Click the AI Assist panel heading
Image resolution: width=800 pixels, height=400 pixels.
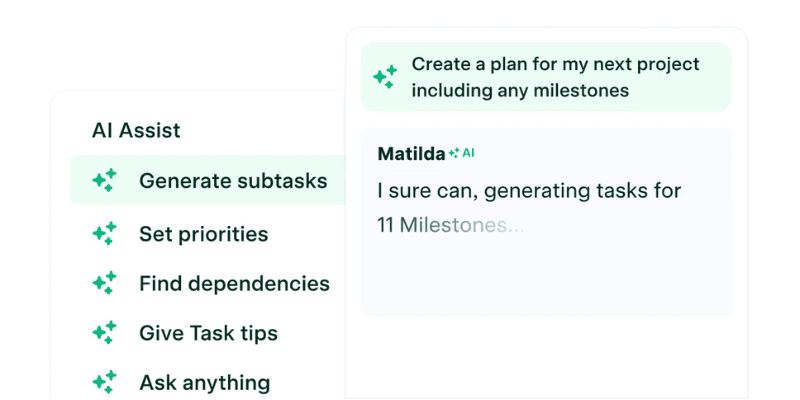[136, 130]
